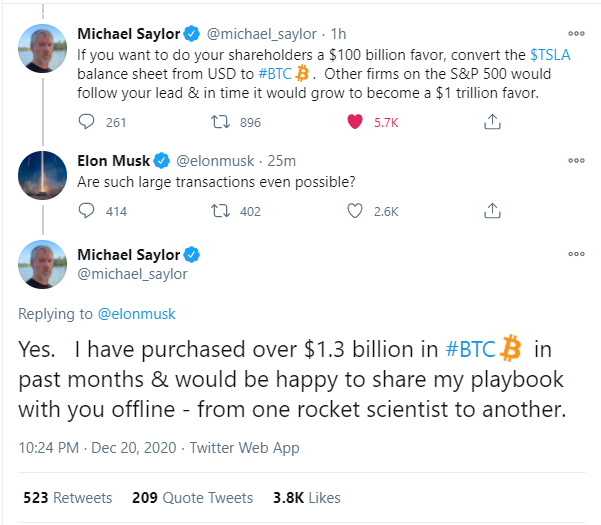This screenshot has width=601, height=525.
Task: Open more options on first Saylor tweet
Action: tap(575, 33)
